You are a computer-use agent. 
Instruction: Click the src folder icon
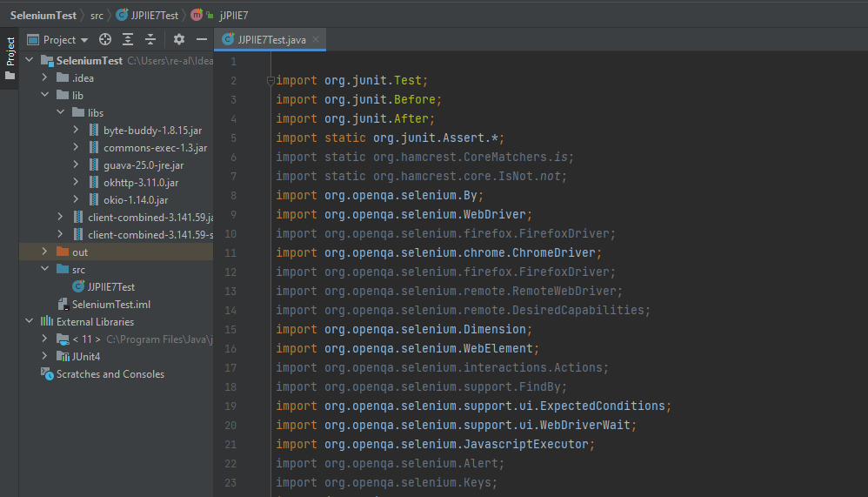63,269
